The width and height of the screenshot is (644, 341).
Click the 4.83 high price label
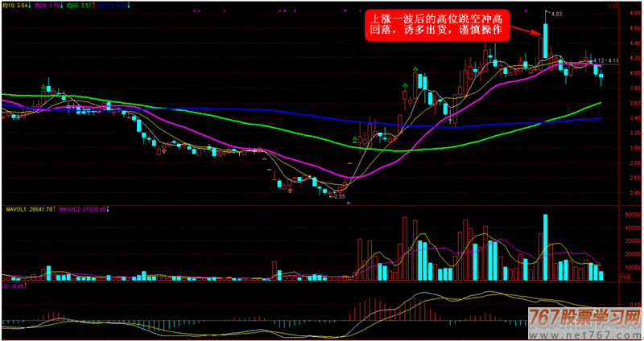pyautogui.click(x=556, y=14)
